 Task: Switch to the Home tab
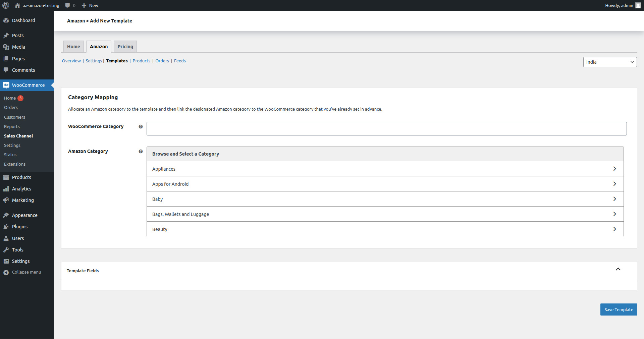coord(73,47)
